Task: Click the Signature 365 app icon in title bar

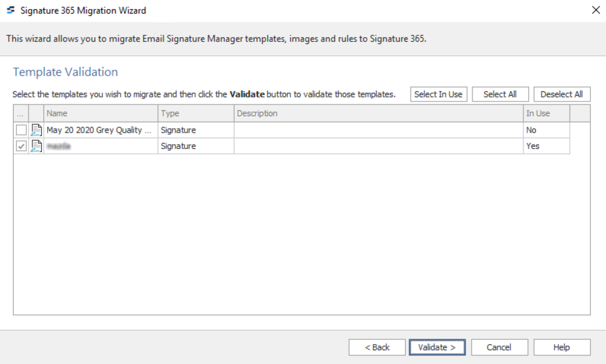Action: (x=11, y=10)
